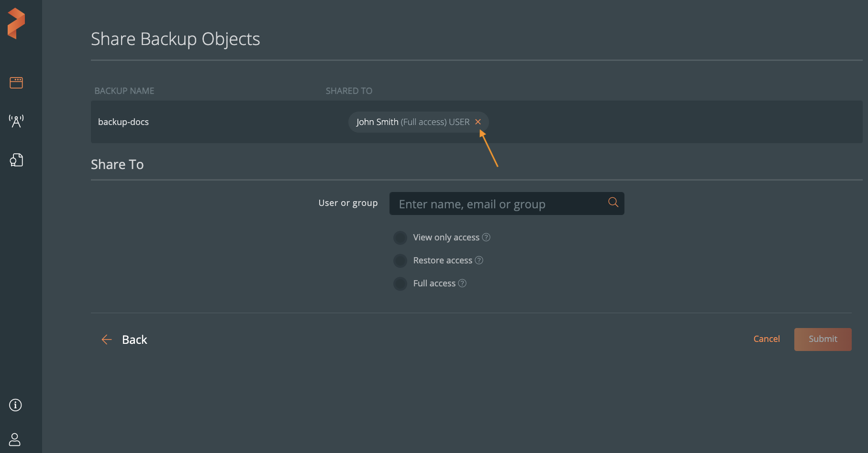868x453 pixels.
Task: Click the info circle icon in the sidebar
Action: [x=15, y=405]
